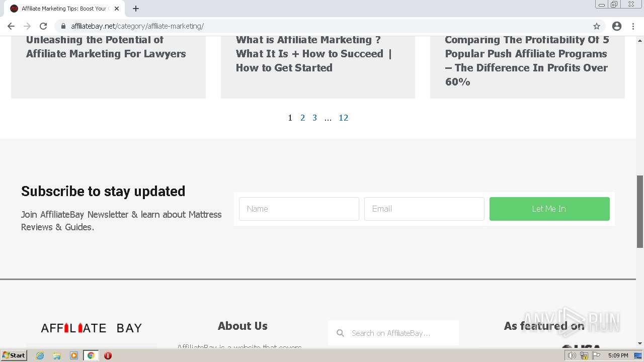
Task: Click the taskbar clock 5:09 PM
Action: (618, 355)
